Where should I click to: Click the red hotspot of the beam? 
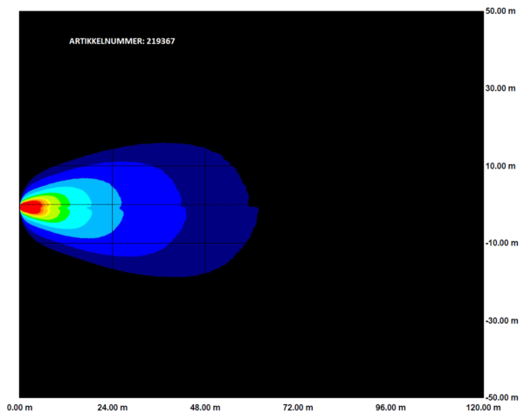coord(31,208)
